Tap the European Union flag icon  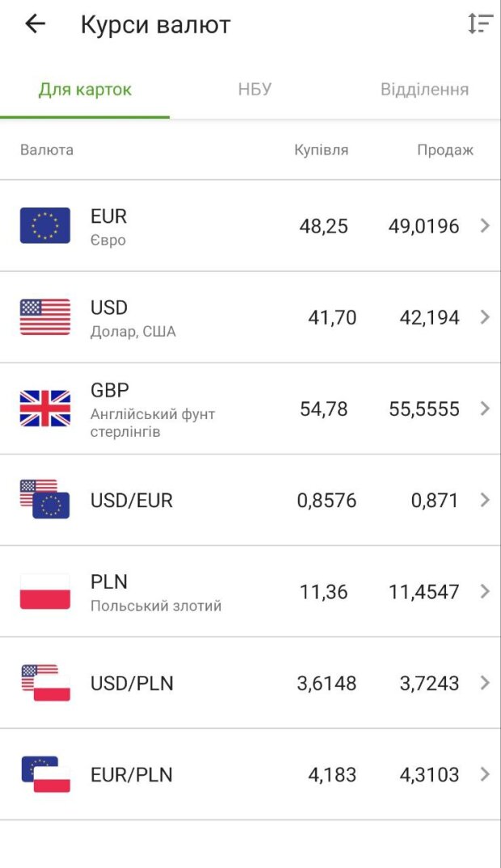tap(45, 225)
